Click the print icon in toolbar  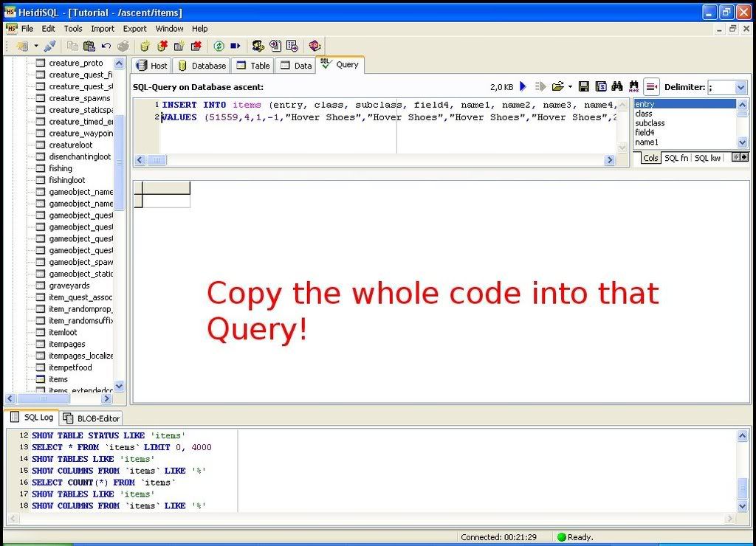[123, 46]
